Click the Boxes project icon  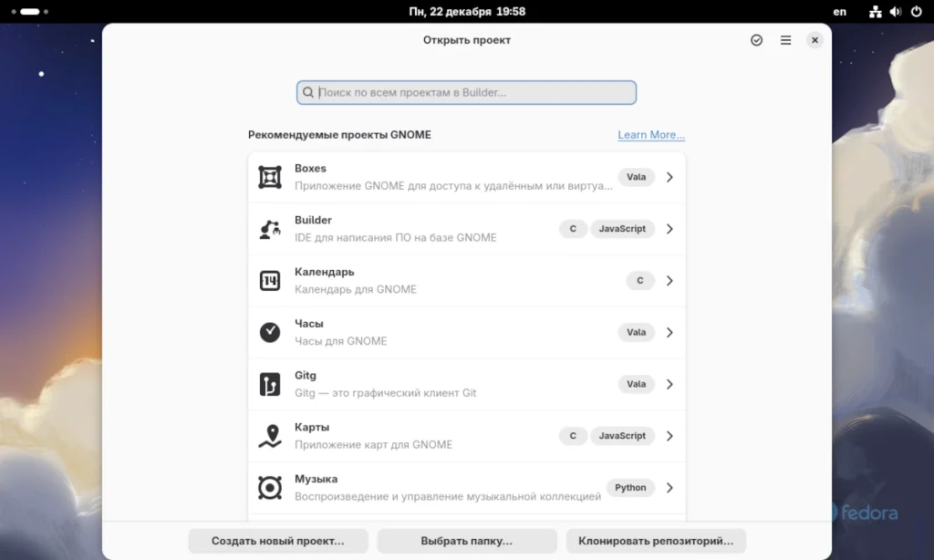(270, 177)
